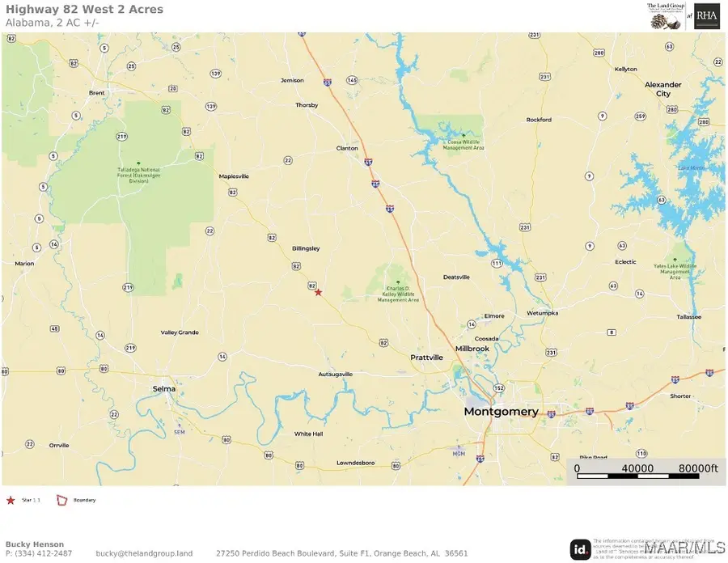The height and width of the screenshot is (563, 728).
Task: Click Charles D. Kelley Wildlife Management Area label
Action: [398, 294]
